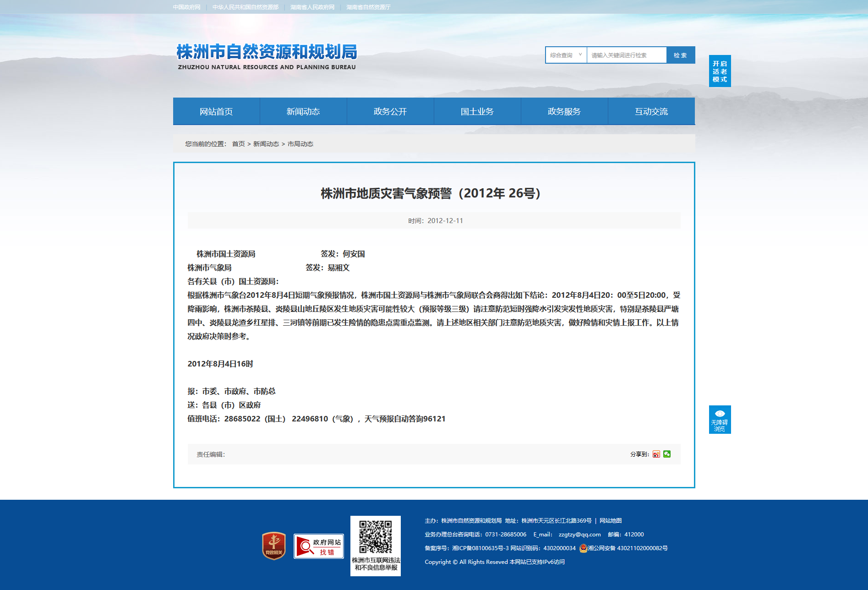Open 湖南省自然资源厅 top link
The image size is (868, 590).
[x=368, y=7]
